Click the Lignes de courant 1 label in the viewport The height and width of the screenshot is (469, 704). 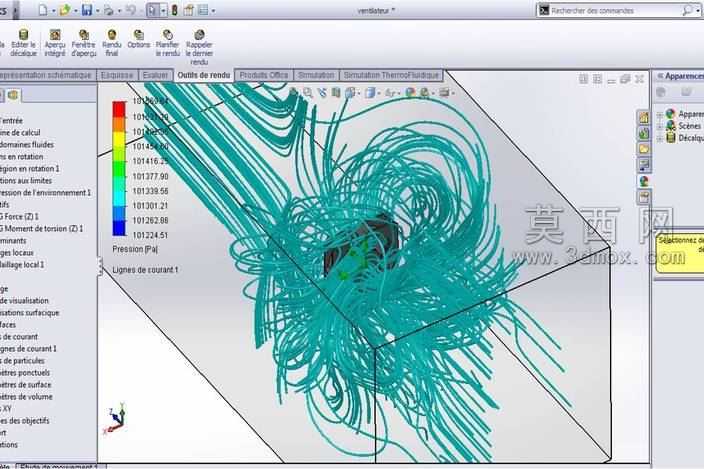coord(145,270)
